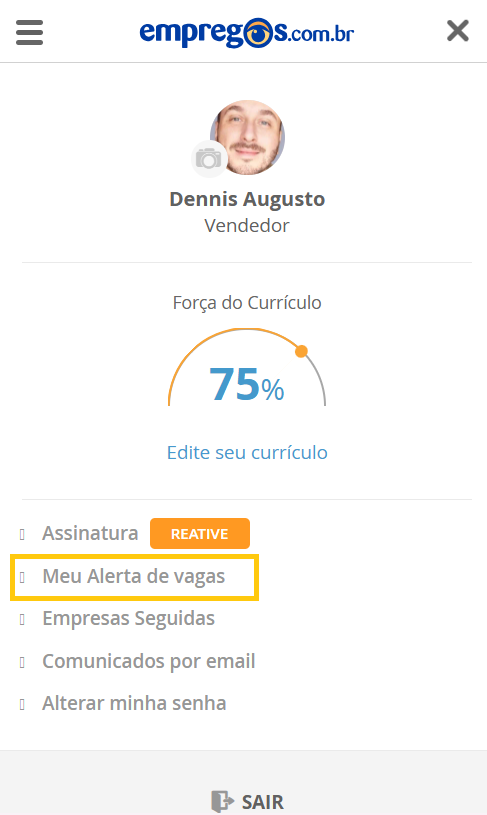Click the 75% resume strength value
Viewport: 487px width, 815px height.
click(246, 384)
